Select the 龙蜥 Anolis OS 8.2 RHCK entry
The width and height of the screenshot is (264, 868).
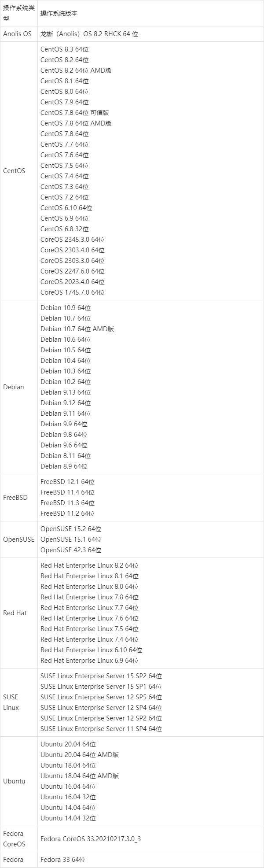click(x=89, y=34)
